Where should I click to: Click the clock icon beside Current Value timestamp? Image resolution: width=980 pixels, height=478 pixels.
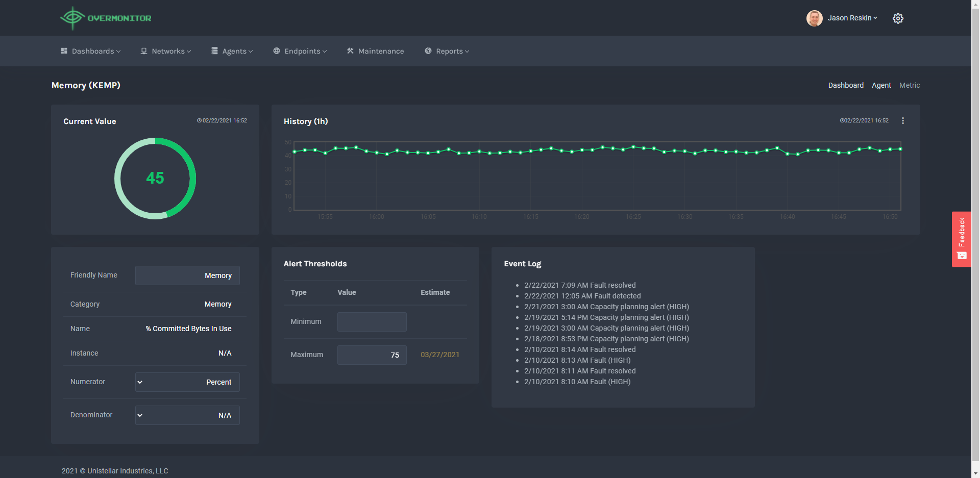click(199, 120)
